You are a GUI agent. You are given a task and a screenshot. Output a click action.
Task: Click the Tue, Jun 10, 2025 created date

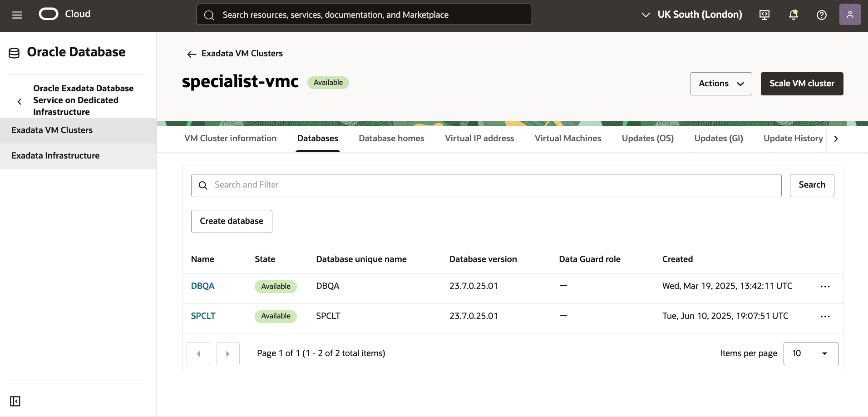tap(725, 316)
